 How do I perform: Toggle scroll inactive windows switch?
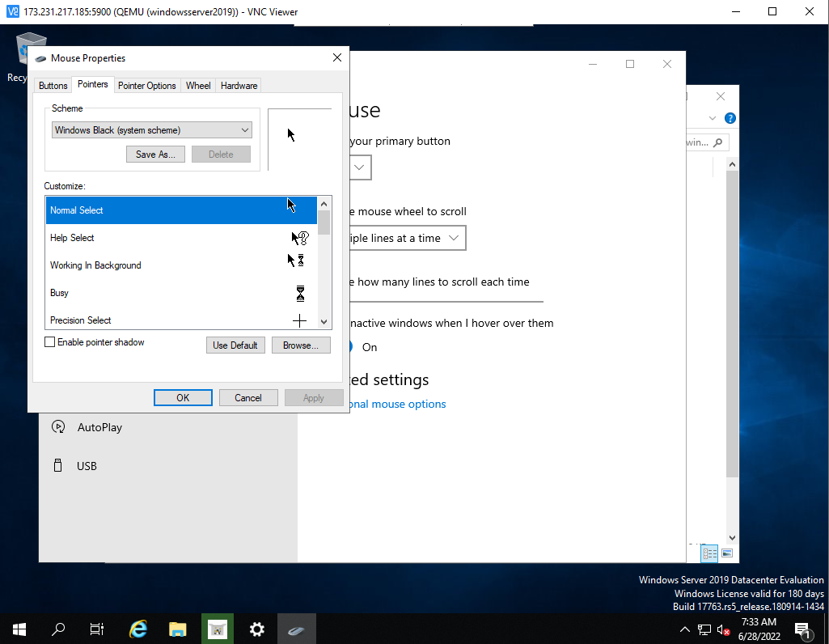pos(351,347)
